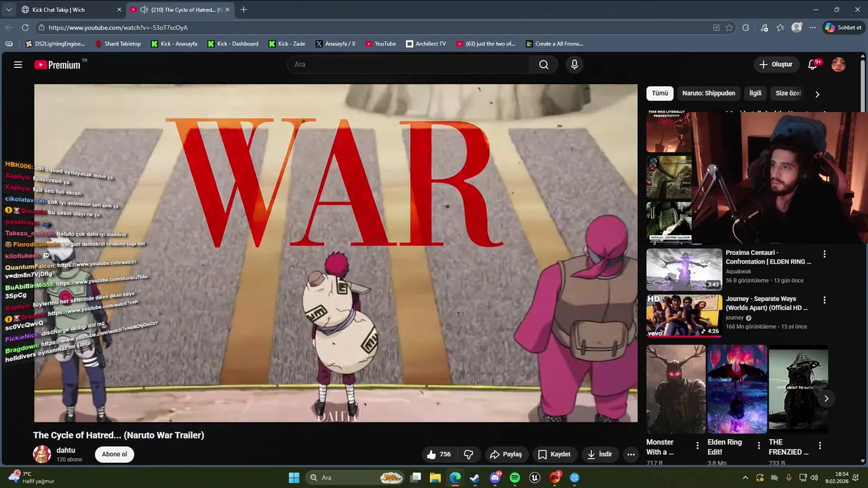This screenshot has width=868, height=488.
Task: Open the dahtu channel avatar
Action: [x=42, y=454]
